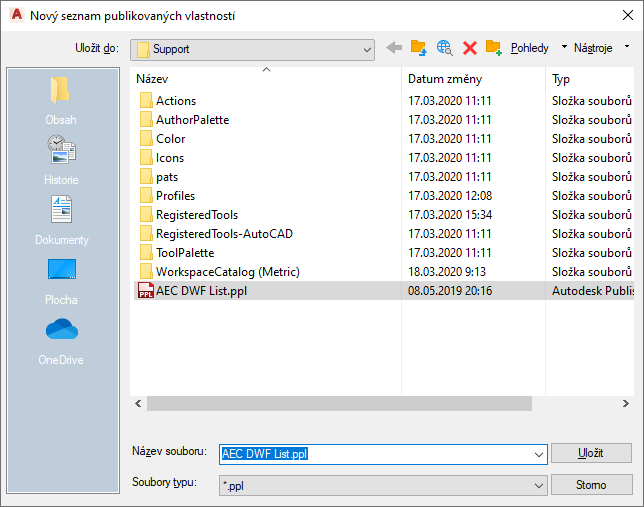Click the Storno button

point(591,485)
